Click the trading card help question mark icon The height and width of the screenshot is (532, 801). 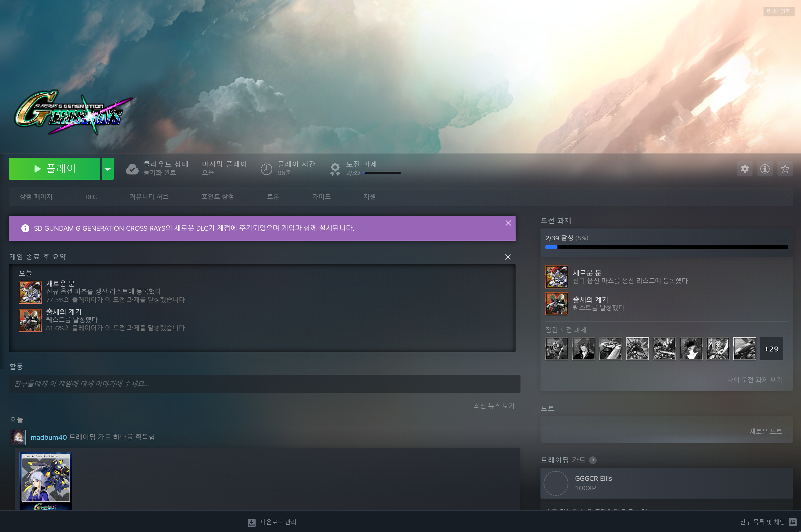[x=593, y=460]
